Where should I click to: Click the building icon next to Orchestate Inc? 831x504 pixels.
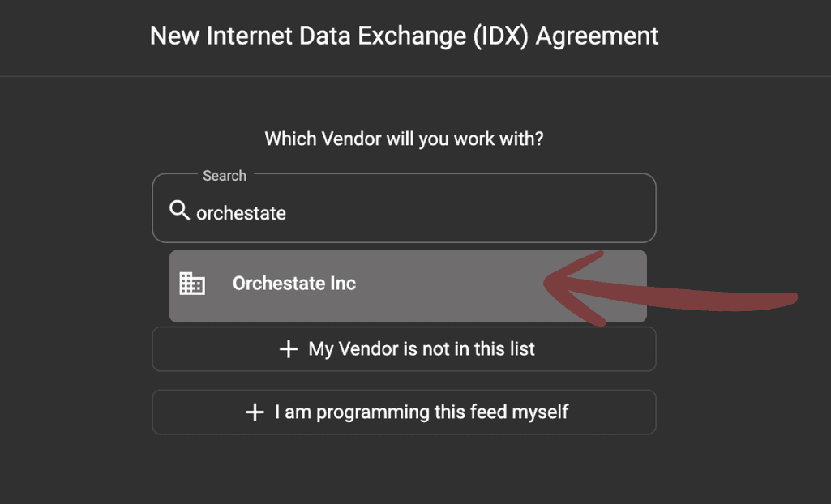tap(191, 284)
